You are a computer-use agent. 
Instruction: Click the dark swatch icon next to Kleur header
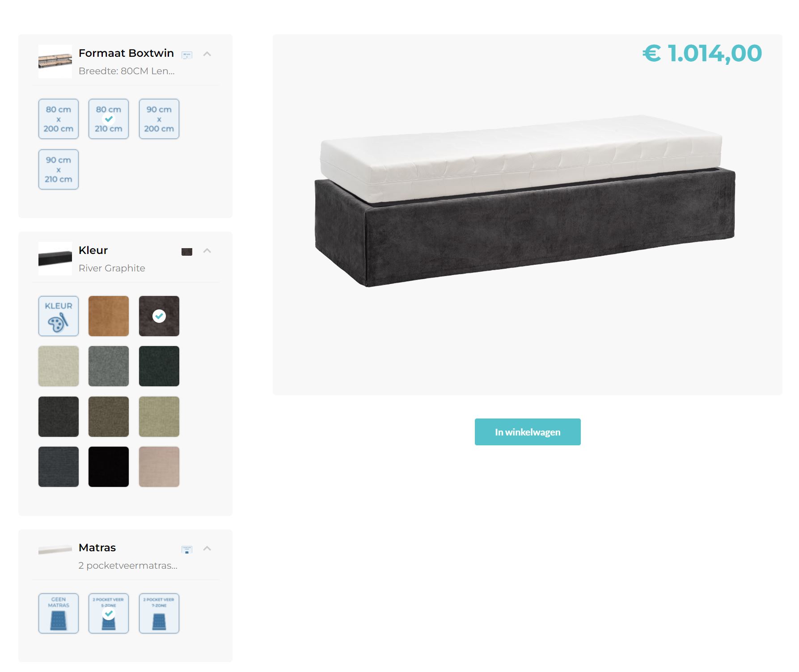tap(187, 252)
